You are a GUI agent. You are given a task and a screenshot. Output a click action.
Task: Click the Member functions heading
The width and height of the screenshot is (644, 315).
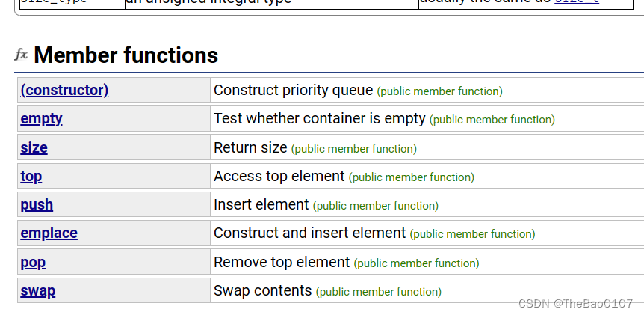[x=126, y=55]
